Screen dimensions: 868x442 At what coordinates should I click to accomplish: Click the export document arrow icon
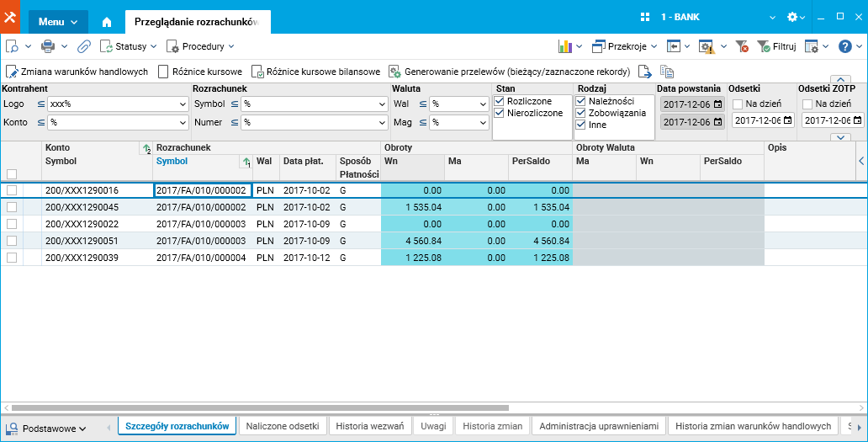pos(644,72)
